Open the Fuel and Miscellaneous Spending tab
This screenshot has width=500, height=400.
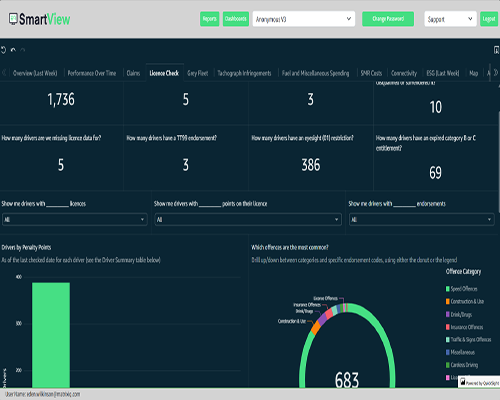pos(315,73)
